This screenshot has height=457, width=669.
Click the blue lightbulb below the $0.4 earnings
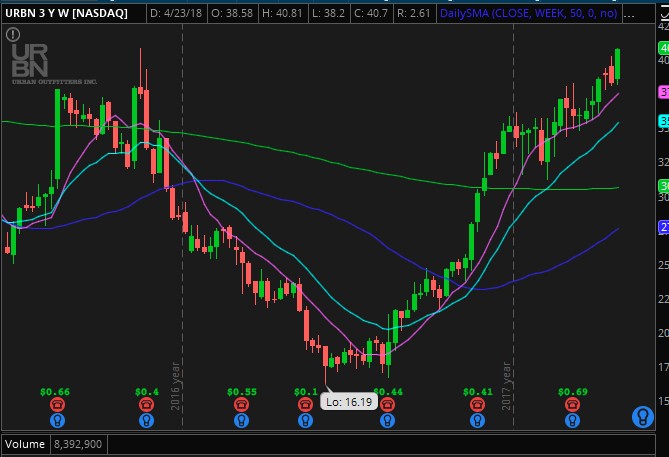pos(146,421)
